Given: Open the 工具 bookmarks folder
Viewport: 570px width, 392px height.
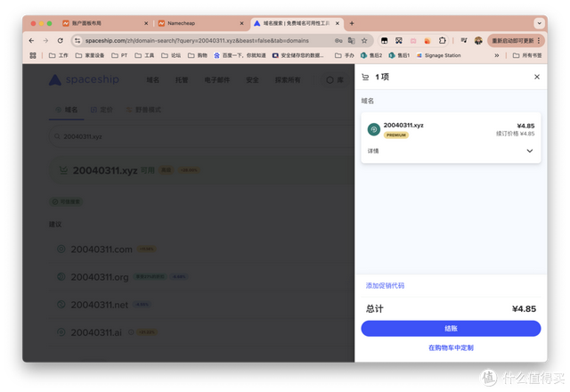Looking at the screenshot, I should (144, 55).
